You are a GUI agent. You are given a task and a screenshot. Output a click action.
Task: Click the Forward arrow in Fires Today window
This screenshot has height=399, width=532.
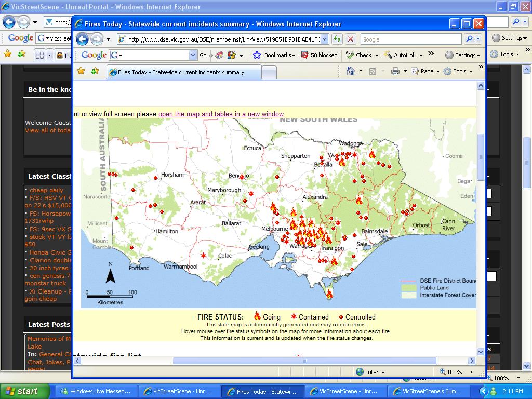(x=97, y=39)
